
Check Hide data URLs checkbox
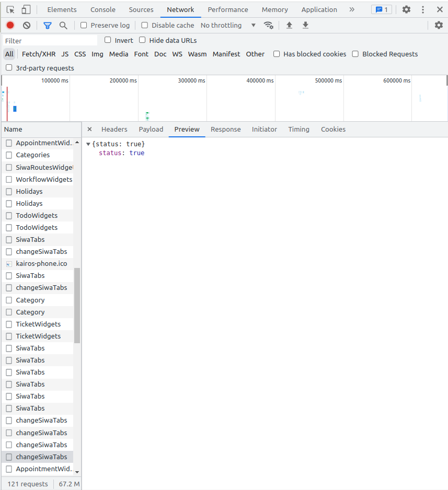click(x=142, y=40)
